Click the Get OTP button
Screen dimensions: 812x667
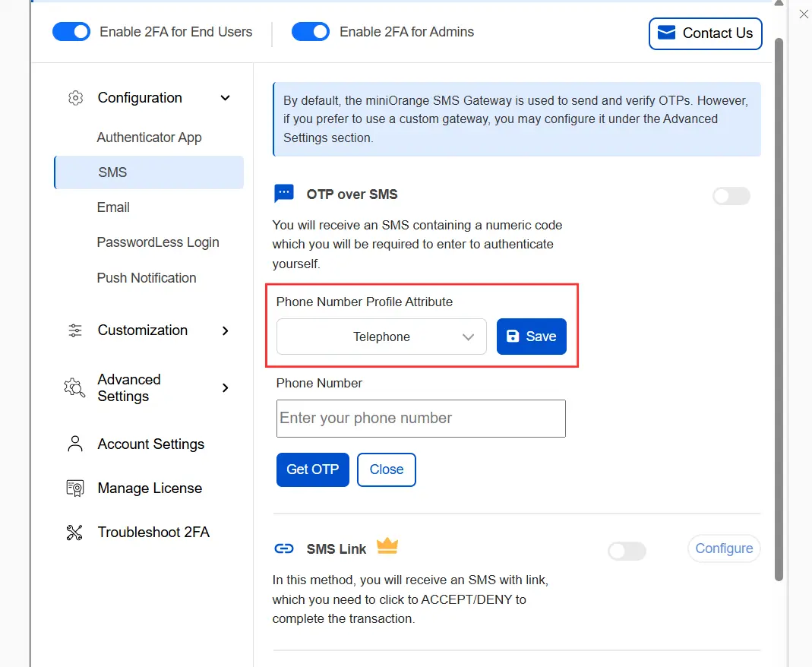coord(313,469)
